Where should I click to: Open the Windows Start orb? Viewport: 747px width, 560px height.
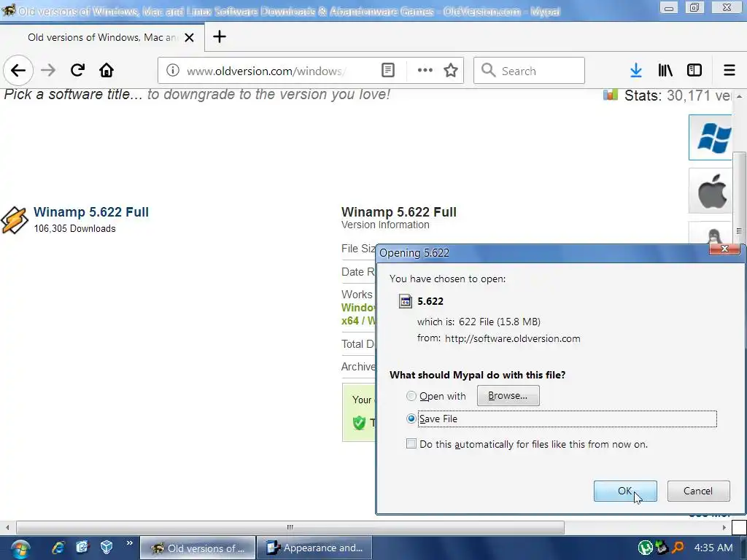[20, 548]
